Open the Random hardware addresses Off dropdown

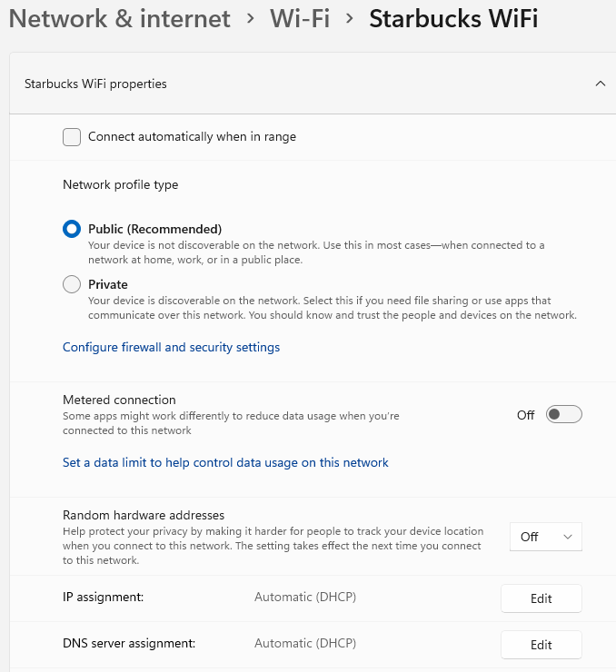545,537
